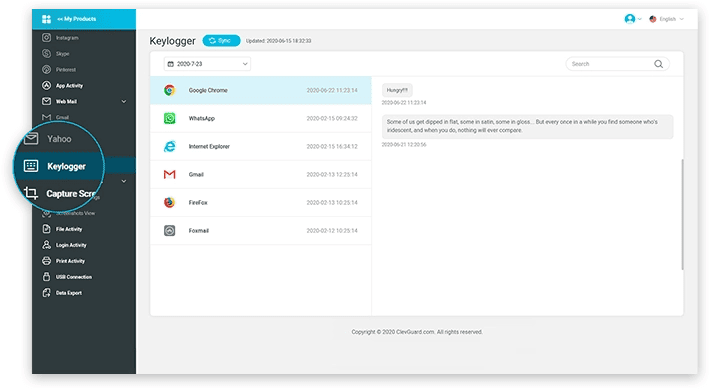
Task: Click the USB Connection lock icon
Action: [x=46, y=276]
